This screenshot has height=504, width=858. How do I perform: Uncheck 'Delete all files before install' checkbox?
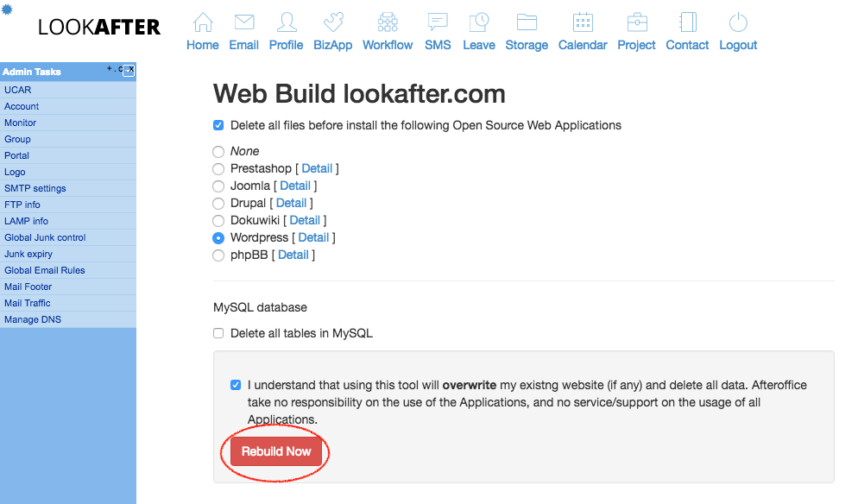[218, 125]
